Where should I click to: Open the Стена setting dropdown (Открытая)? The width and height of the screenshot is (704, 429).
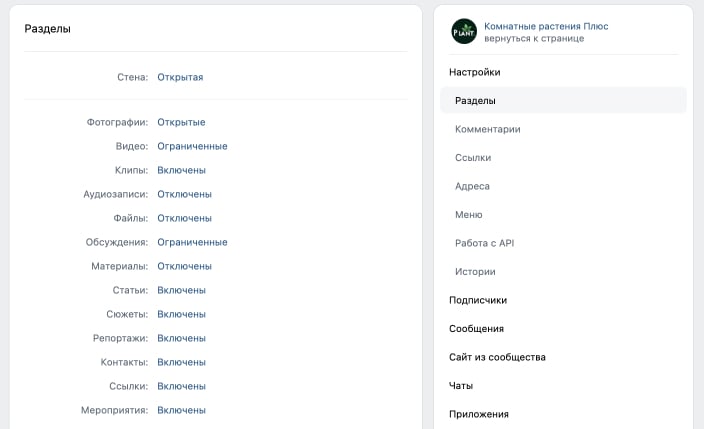tap(180, 77)
